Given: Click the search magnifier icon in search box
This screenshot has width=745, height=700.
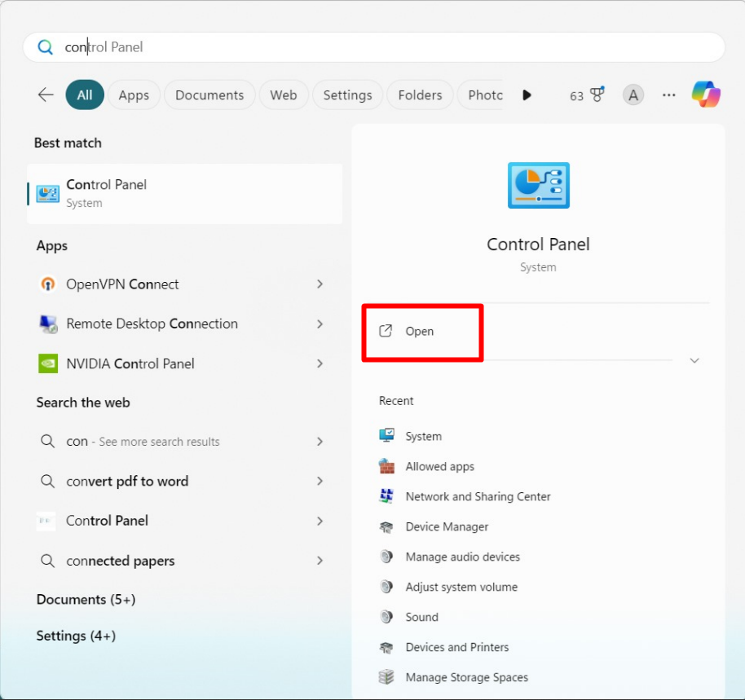Looking at the screenshot, I should (45, 47).
